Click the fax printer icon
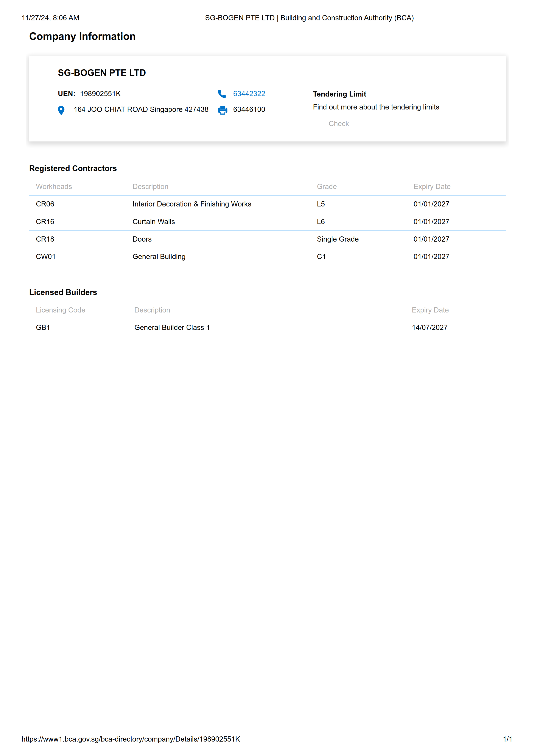Viewport: 534px width, 756px height. pos(223,110)
